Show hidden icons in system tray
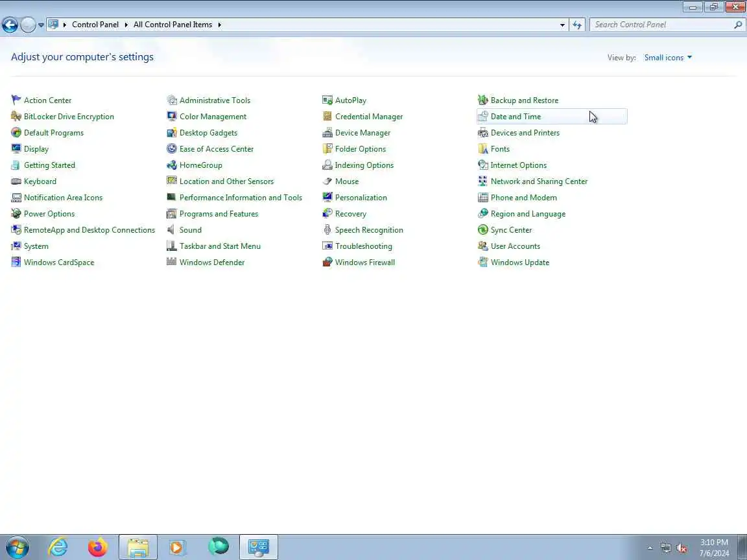747x560 pixels. pos(650,548)
